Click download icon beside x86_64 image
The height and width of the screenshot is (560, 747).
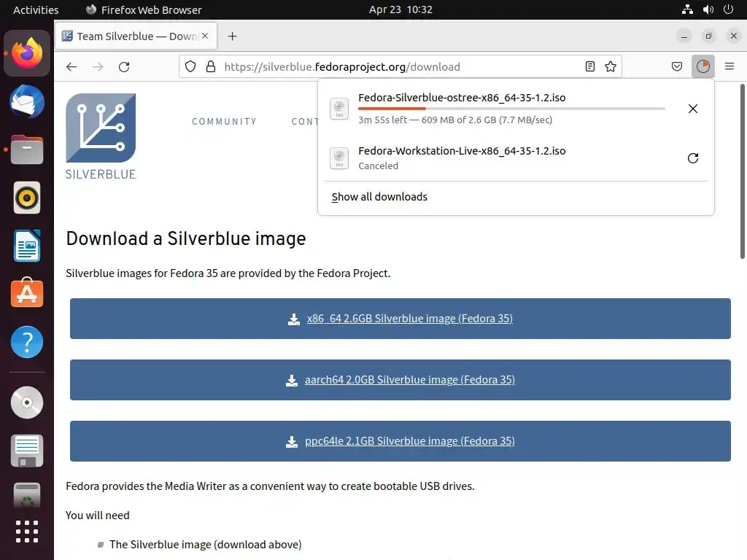[x=293, y=319]
